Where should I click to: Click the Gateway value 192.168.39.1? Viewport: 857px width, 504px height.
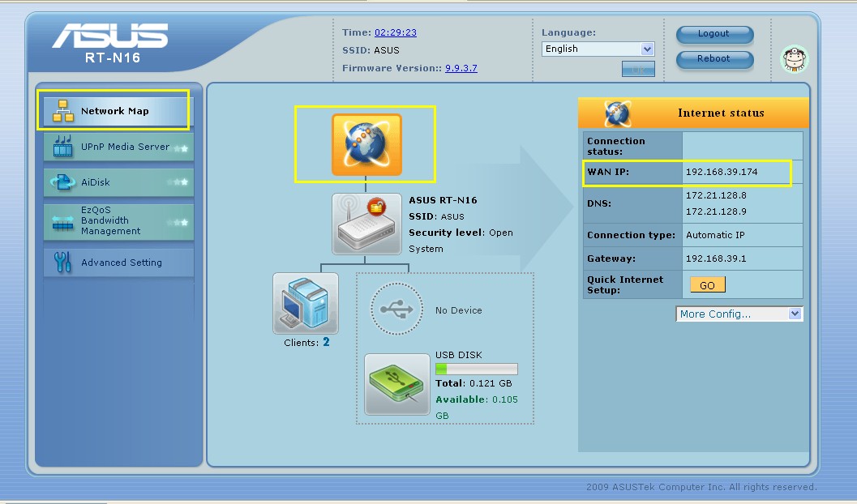pos(716,258)
